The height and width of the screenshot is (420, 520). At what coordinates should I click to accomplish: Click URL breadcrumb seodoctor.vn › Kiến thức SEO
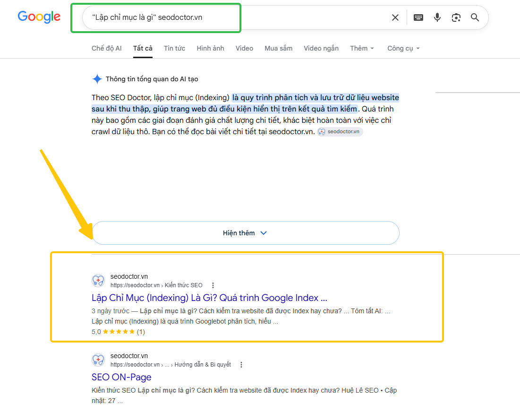[156, 285]
